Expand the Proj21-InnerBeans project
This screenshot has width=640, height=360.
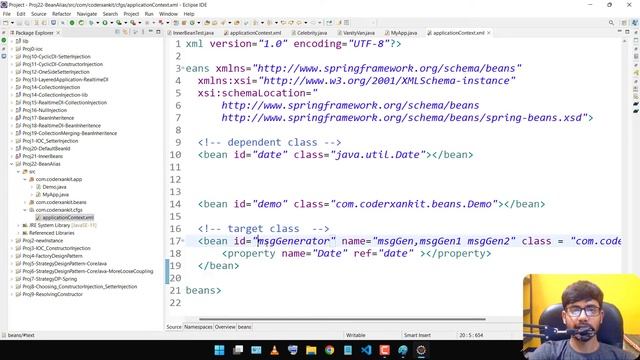coord(12,156)
